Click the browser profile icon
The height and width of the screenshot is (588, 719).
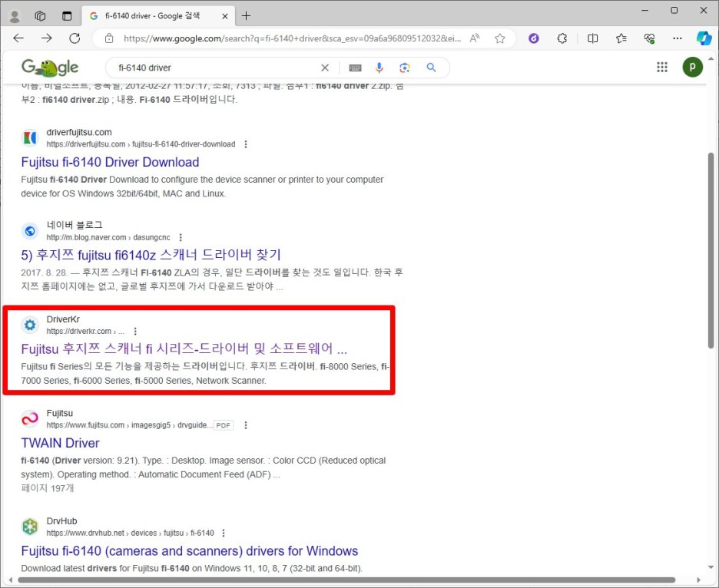[x=15, y=16]
